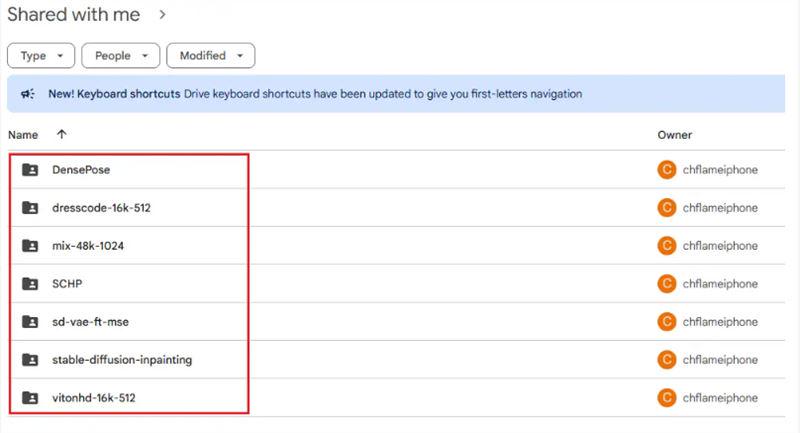800x433 pixels.
Task: Click the mix-48k-1024 shared folder icon
Action: (30, 246)
